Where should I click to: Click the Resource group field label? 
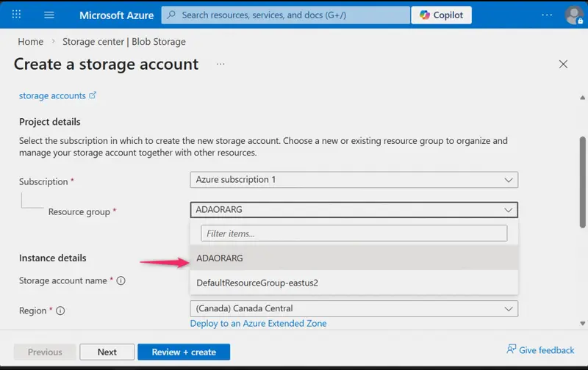pyautogui.click(x=79, y=211)
